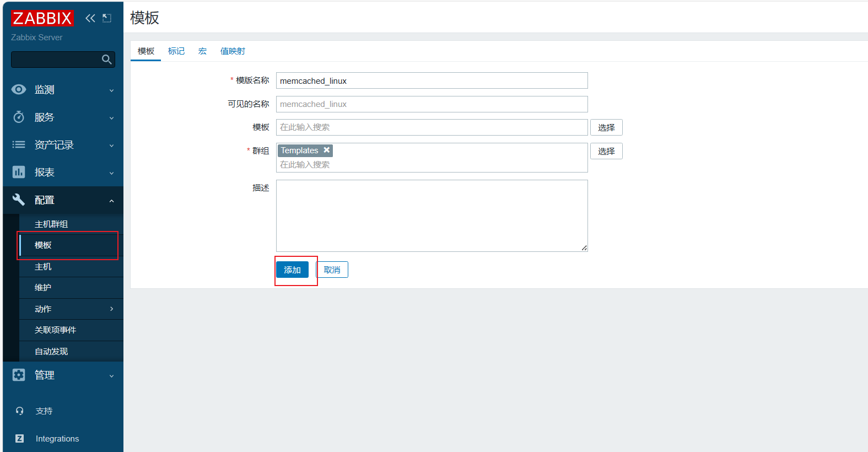
Task: Focus the 可见的名称 input field
Action: click(432, 104)
